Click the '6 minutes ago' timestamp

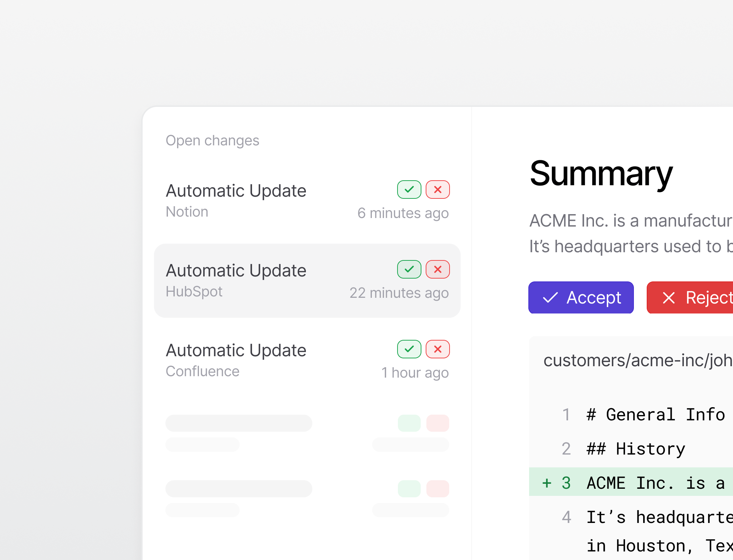point(403,213)
